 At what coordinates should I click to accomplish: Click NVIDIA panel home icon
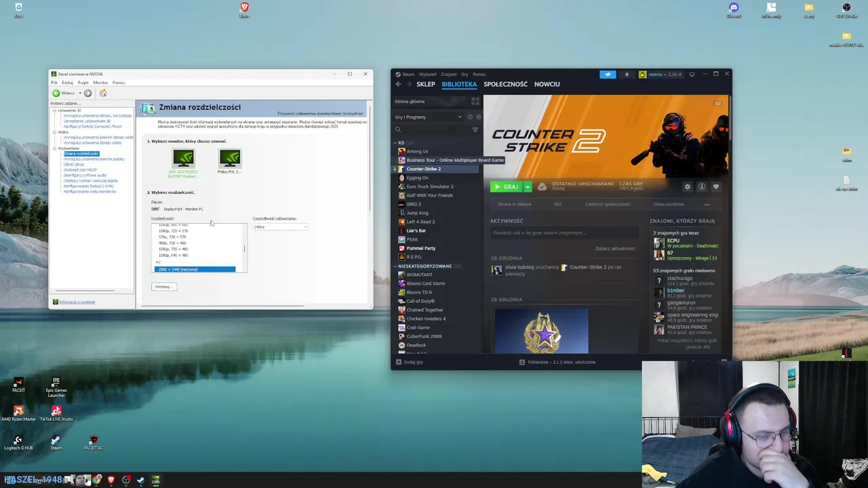(103, 93)
